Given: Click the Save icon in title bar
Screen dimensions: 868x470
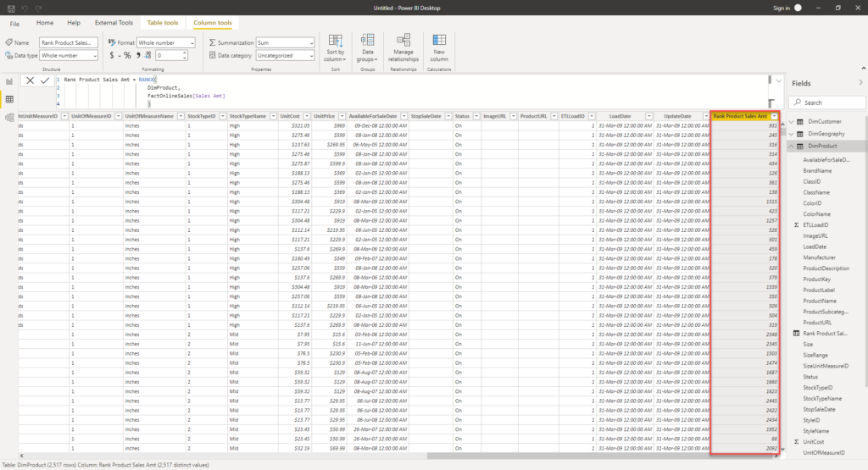Looking at the screenshot, I should click(10, 8).
